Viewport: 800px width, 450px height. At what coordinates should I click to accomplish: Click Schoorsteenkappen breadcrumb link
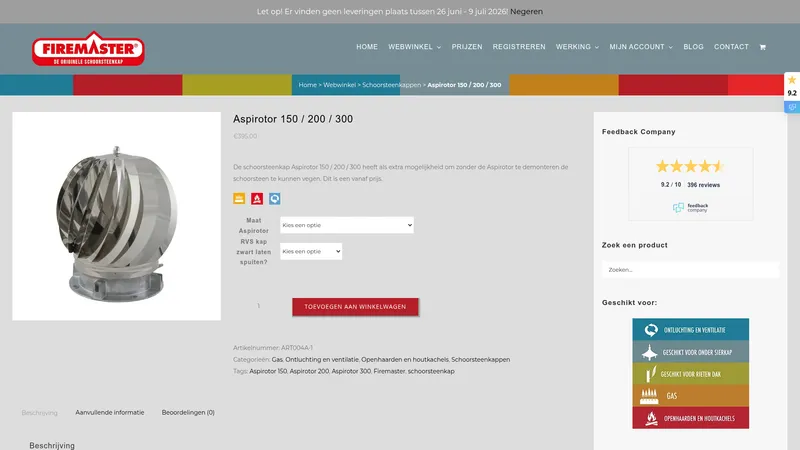(391, 85)
